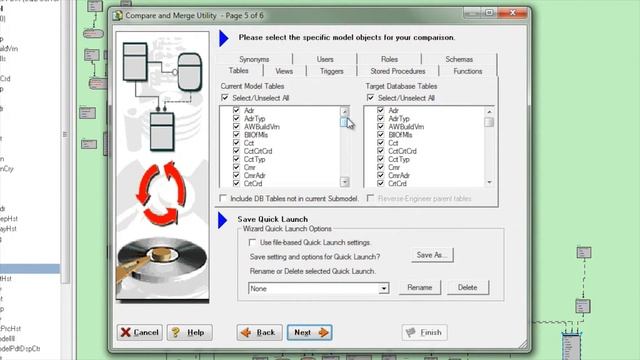
Task: Open the Views tab
Action: [x=284, y=71]
